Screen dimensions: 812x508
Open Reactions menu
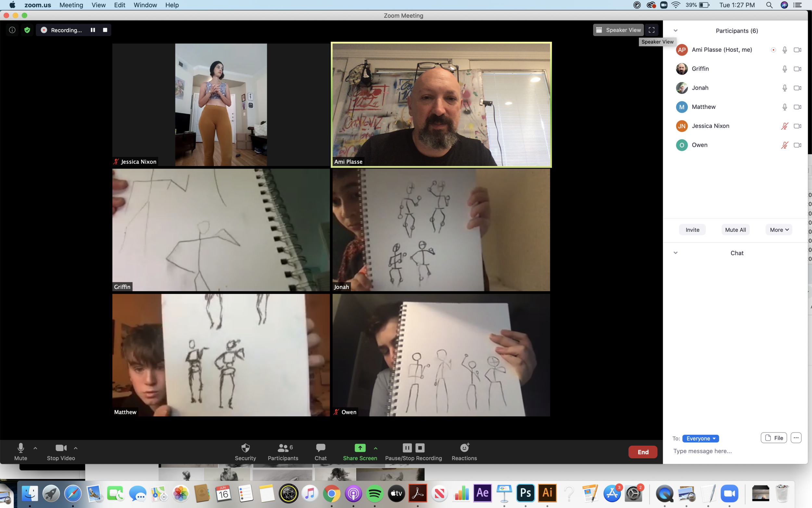coord(464,451)
